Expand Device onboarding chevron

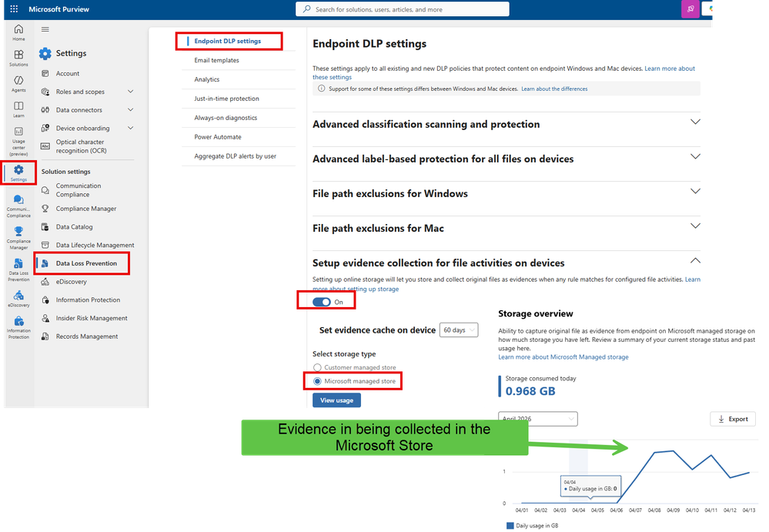click(130, 128)
